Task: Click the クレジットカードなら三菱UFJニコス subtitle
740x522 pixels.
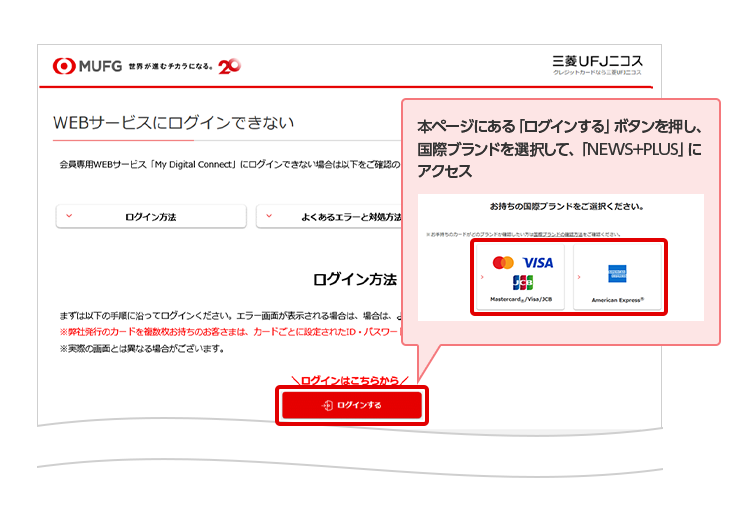Action: (x=597, y=72)
